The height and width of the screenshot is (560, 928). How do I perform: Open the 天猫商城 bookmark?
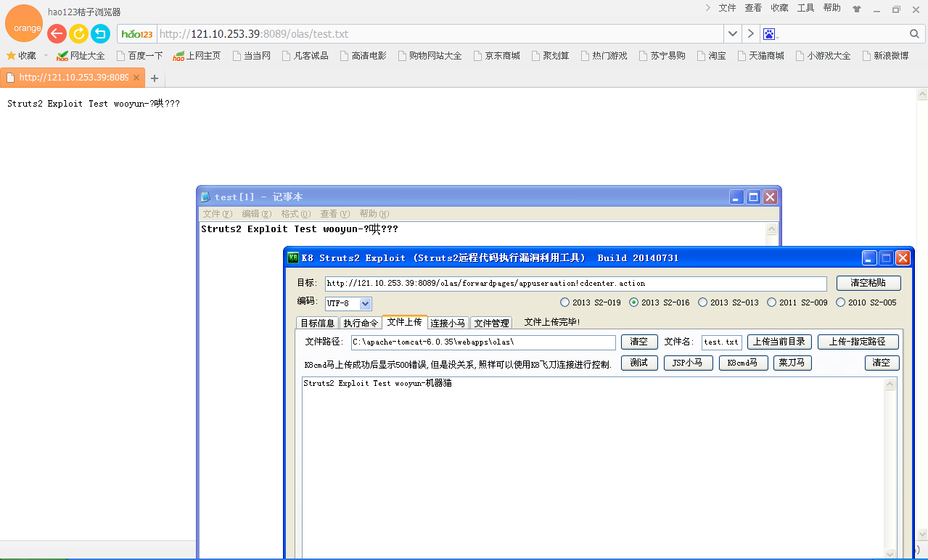(x=760, y=56)
